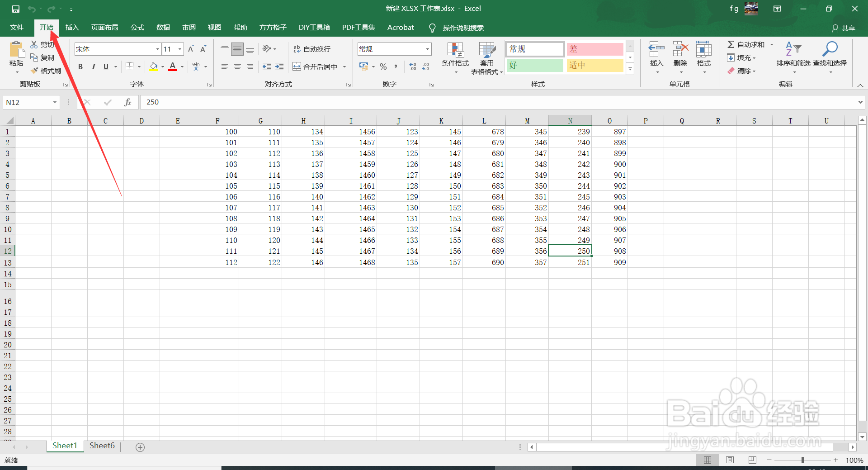The image size is (868, 470).
Task: Switch to 公式 Formulas tab
Action: point(137,28)
